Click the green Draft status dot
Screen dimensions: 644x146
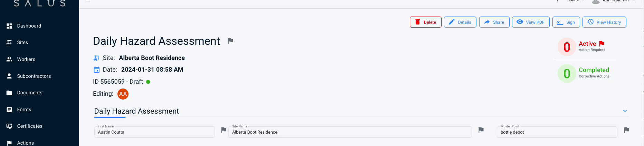point(148,82)
